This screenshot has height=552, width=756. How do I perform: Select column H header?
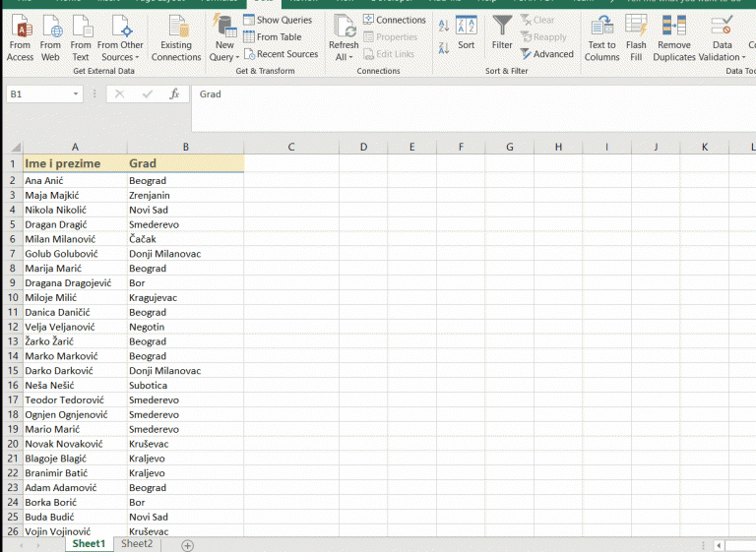pyautogui.click(x=558, y=147)
